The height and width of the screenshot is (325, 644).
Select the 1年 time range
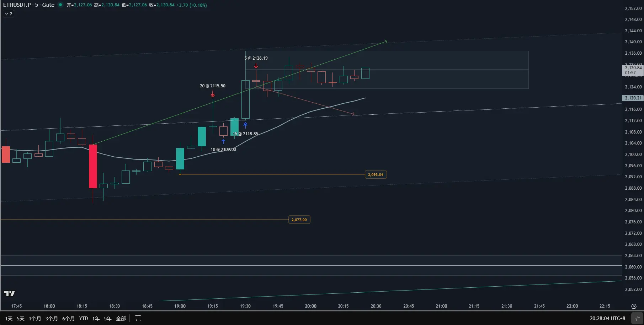pyautogui.click(x=96, y=319)
